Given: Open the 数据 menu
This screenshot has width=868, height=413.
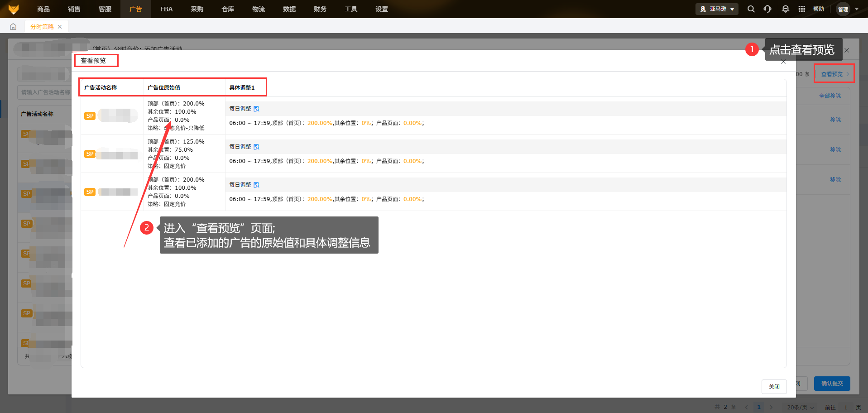Looking at the screenshot, I should tap(289, 9).
